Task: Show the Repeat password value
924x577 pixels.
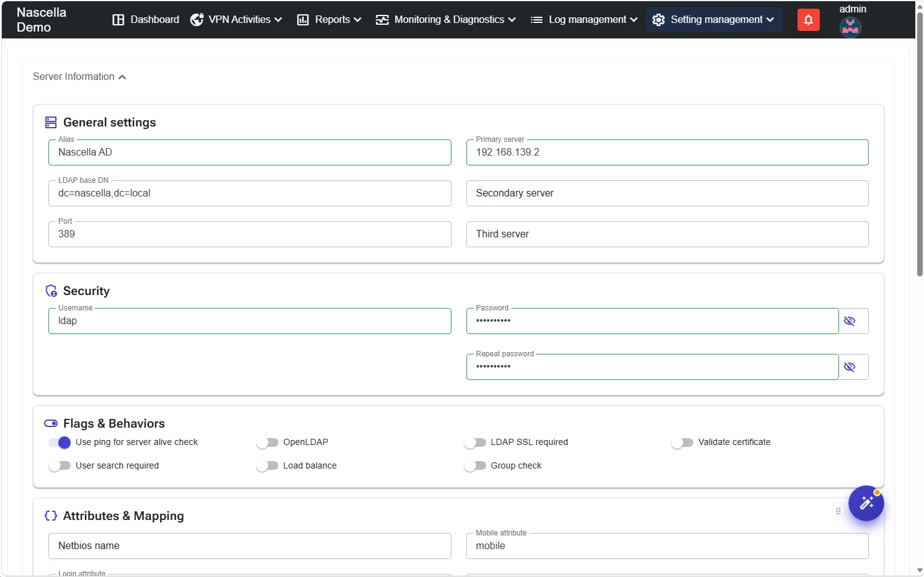Action: (850, 367)
